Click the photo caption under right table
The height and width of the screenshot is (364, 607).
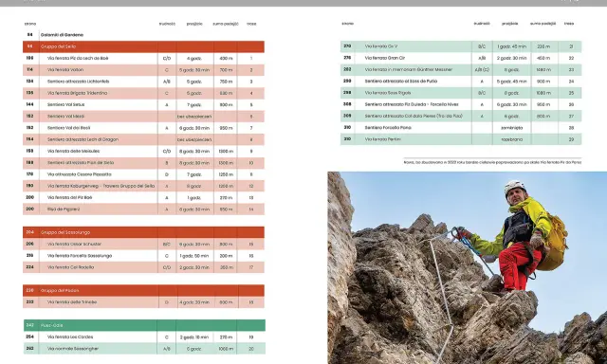pyautogui.click(x=492, y=162)
